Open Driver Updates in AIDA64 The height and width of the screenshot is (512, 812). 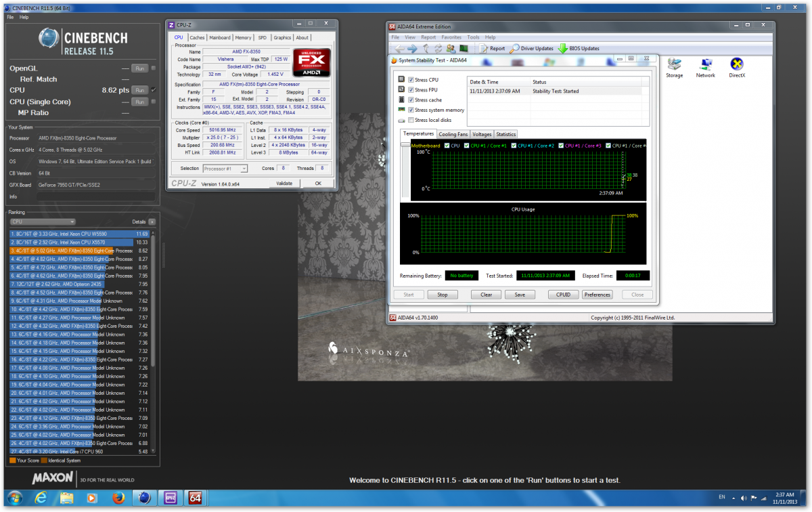532,49
